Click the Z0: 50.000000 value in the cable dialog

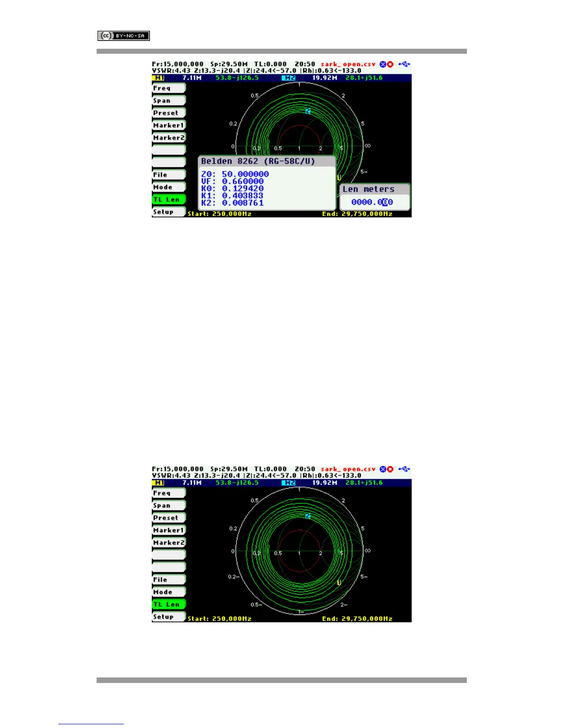click(235, 174)
